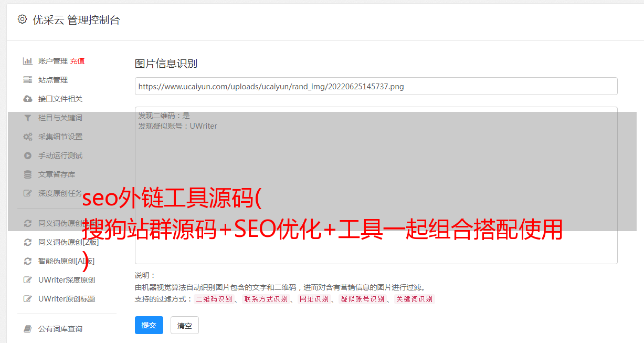Click the bar chart icon for 账户管理
This screenshot has height=343, width=644.
tap(28, 61)
